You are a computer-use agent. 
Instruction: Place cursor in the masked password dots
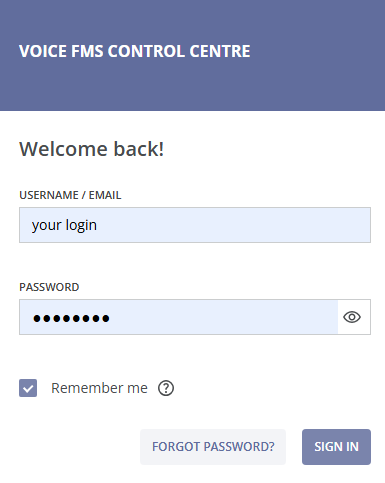click(71, 318)
